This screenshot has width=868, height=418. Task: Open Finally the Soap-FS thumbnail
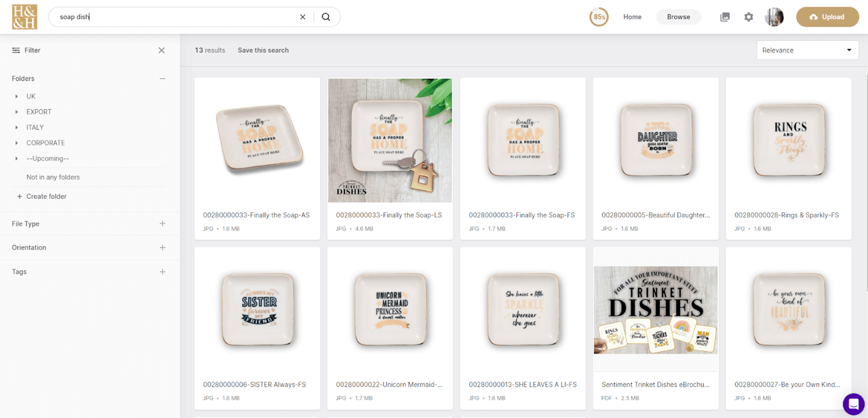pyautogui.click(x=523, y=140)
